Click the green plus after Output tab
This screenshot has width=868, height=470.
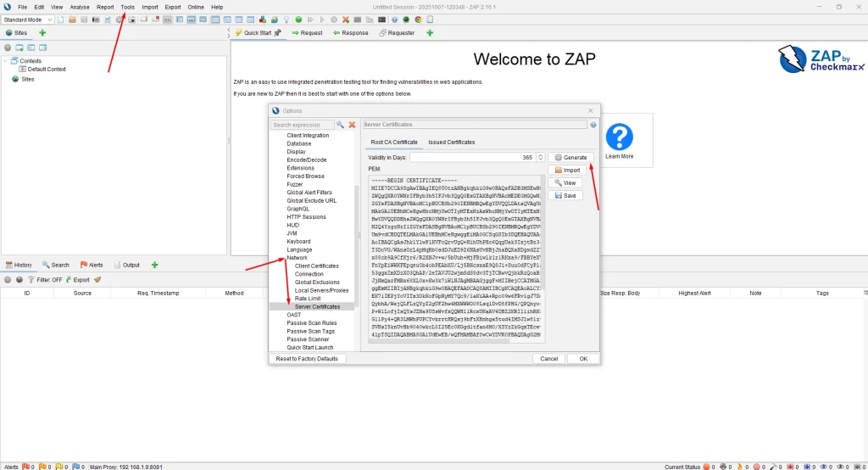click(154, 265)
